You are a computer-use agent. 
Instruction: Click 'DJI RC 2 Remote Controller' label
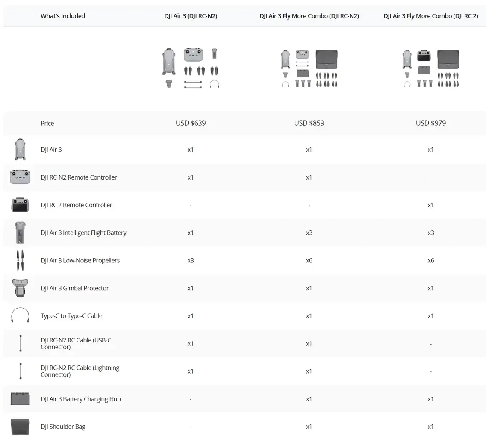[x=76, y=205]
